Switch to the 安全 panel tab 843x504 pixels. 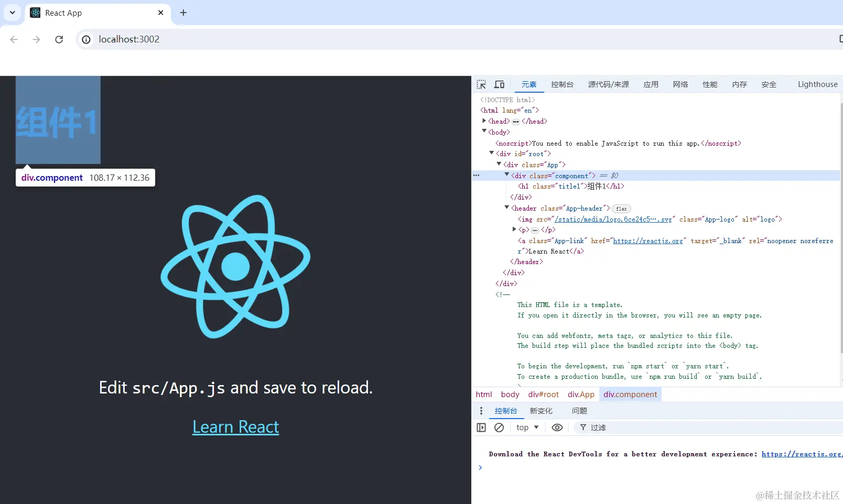[x=769, y=84]
